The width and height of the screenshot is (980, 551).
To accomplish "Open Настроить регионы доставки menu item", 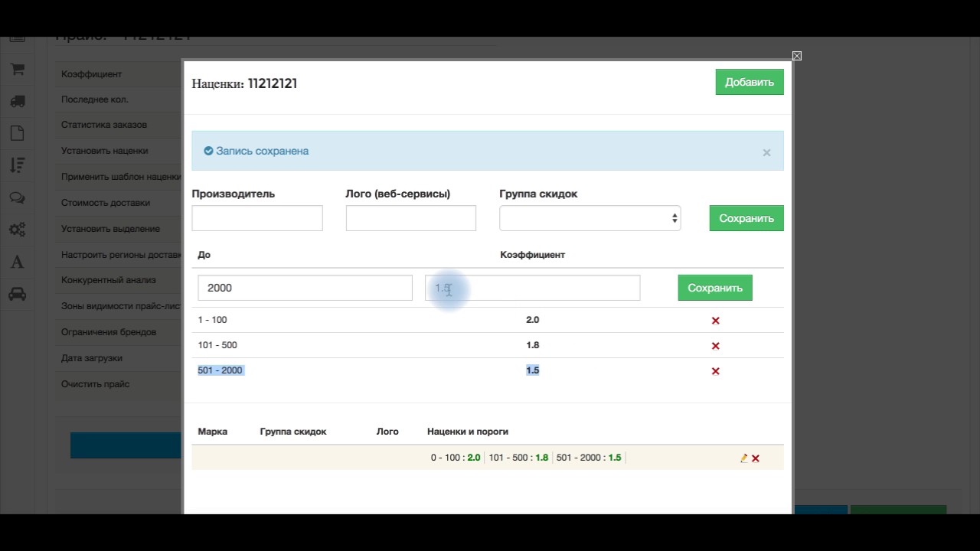I will (121, 255).
